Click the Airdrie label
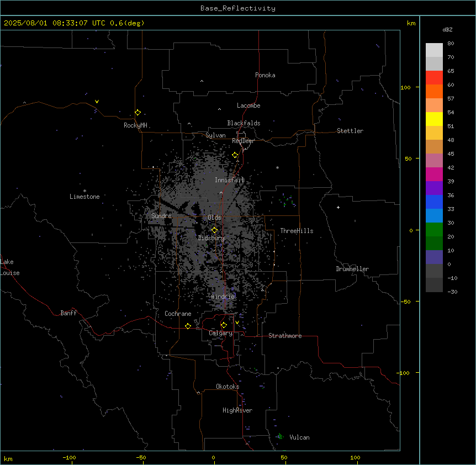 (223, 297)
